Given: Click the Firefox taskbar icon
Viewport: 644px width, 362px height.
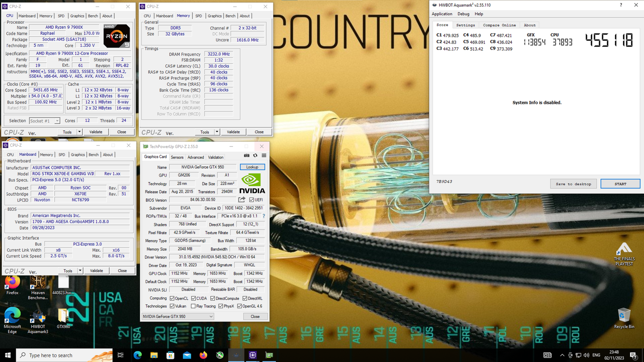Looking at the screenshot, I should pos(203,355).
